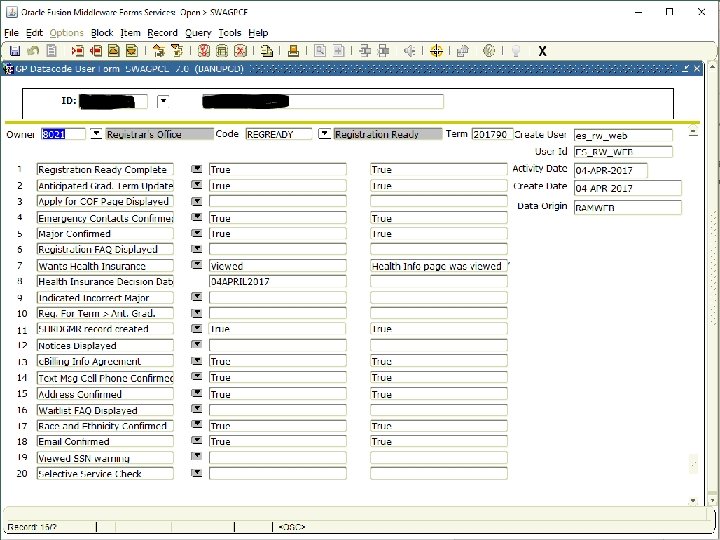
Task: Select the 'Apply for CCF Page Displayed' row label
Action: click(105, 201)
